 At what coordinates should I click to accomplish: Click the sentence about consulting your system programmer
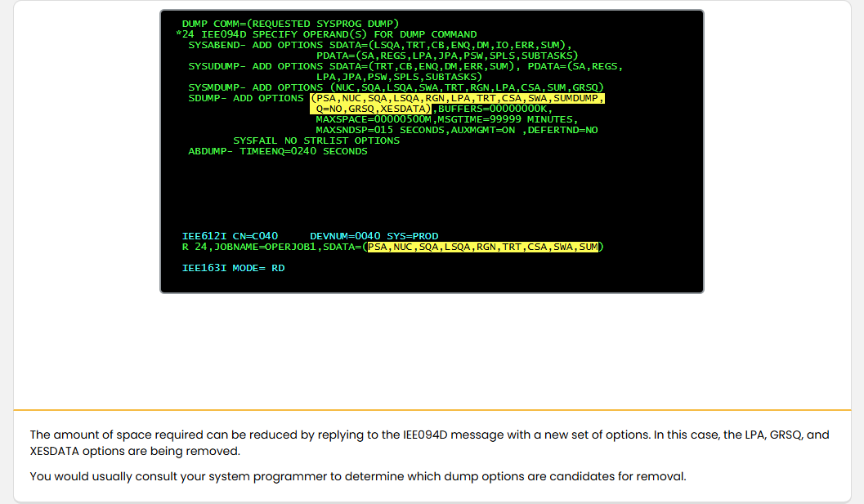(x=358, y=476)
